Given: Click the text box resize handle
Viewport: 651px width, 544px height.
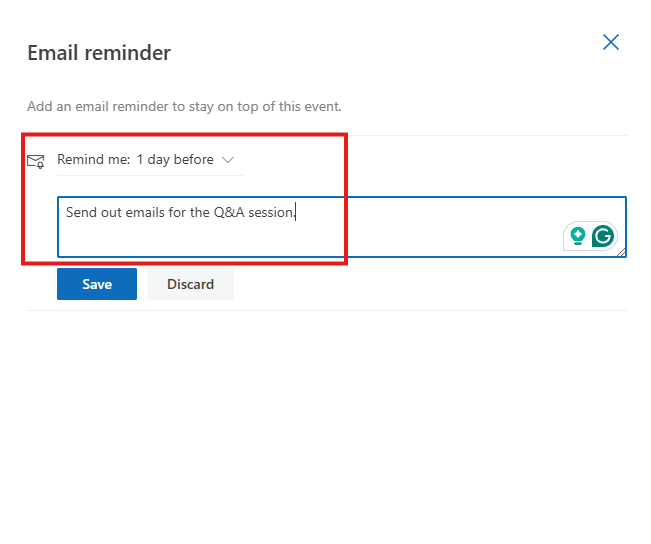Looking at the screenshot, I should [x=621, y=252].
